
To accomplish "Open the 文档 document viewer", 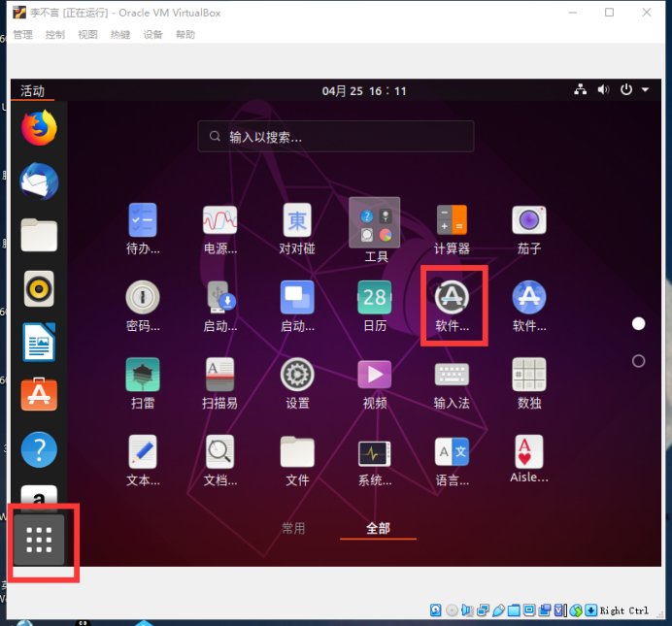I will (219, 461).
